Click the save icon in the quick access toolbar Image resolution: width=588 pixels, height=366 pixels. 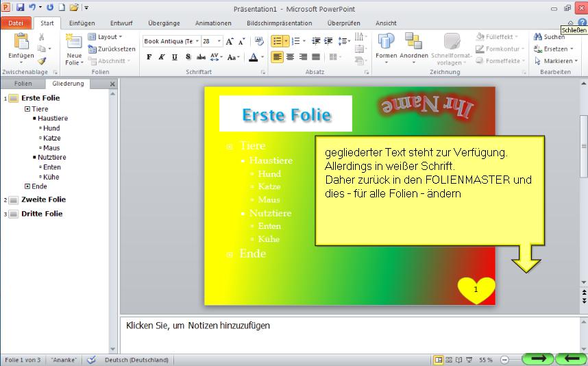[x=20, y=8]
